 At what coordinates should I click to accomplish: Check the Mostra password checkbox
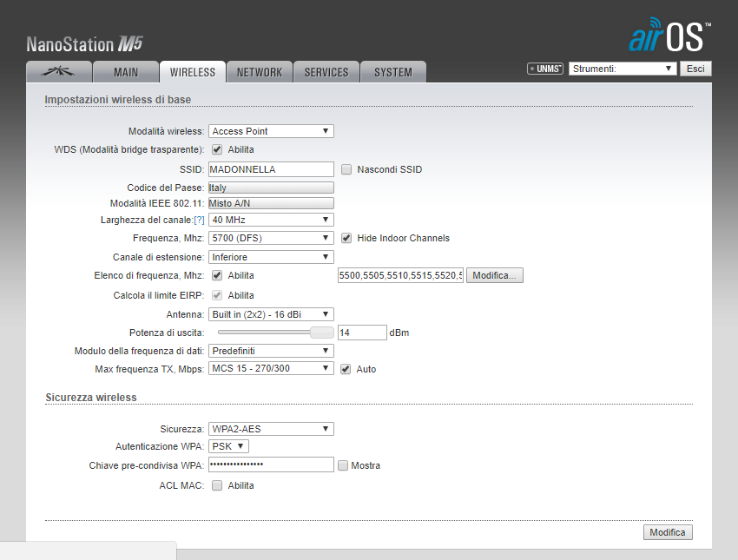tap(343, 465)
